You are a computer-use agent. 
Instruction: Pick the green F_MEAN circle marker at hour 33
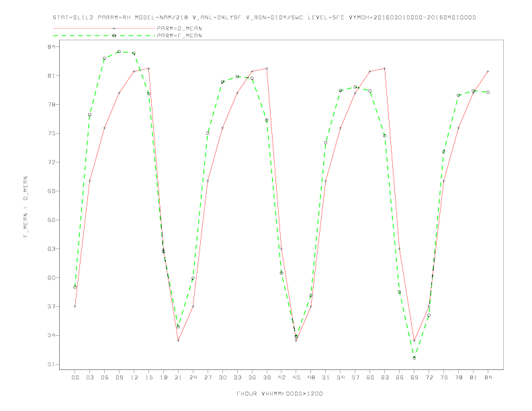(x=237, y=77)
